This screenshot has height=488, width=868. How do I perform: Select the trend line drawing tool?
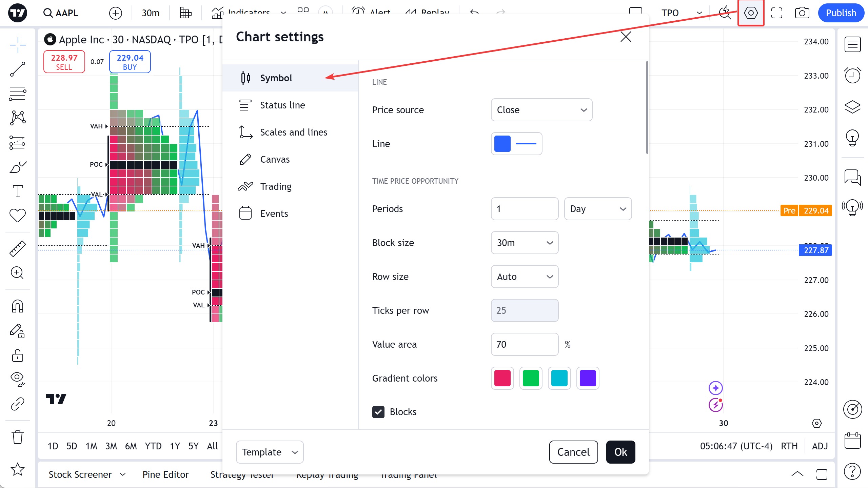pos(18,69)
